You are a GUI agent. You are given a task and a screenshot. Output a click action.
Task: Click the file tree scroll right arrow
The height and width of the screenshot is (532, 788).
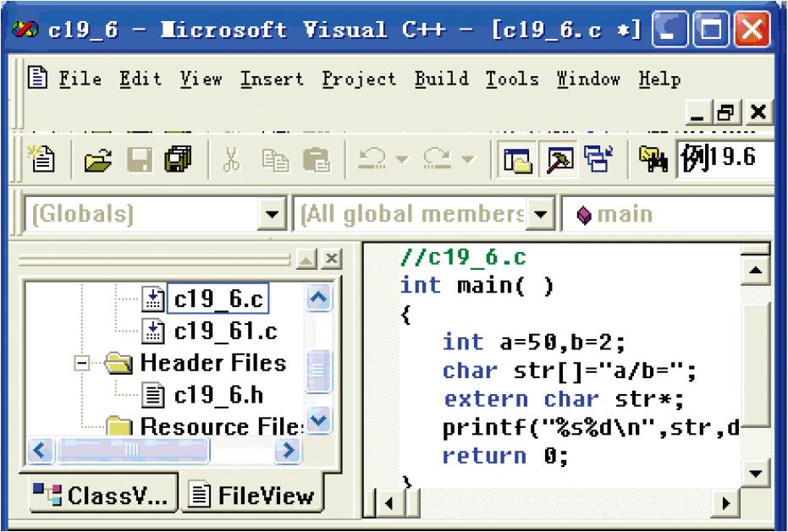[x=289, y=450]
